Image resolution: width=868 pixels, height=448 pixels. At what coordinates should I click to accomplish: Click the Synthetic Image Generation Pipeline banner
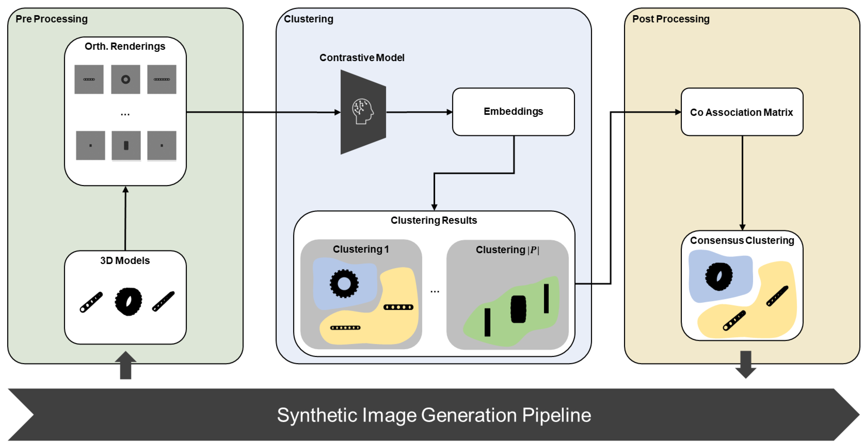coord(434,415)
